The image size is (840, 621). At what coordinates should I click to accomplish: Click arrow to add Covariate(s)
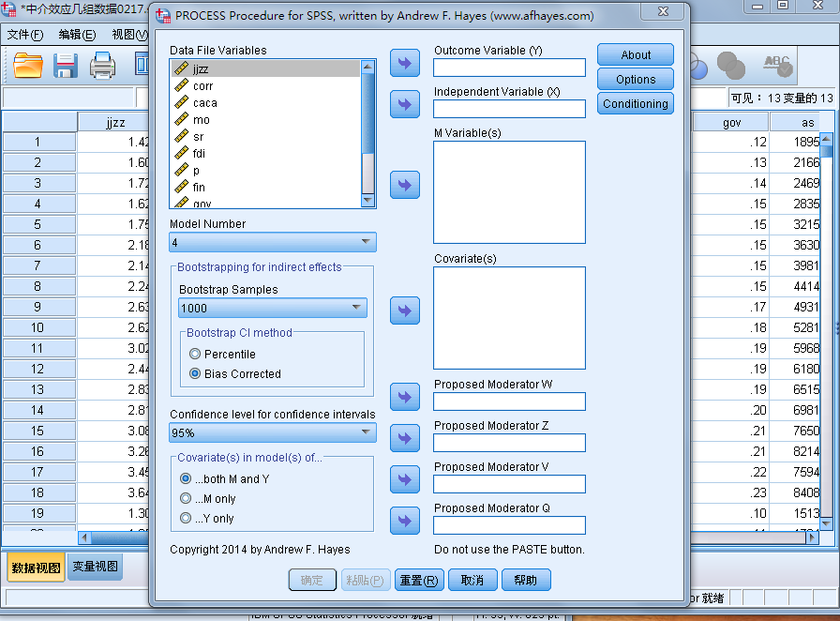(404, 310)
